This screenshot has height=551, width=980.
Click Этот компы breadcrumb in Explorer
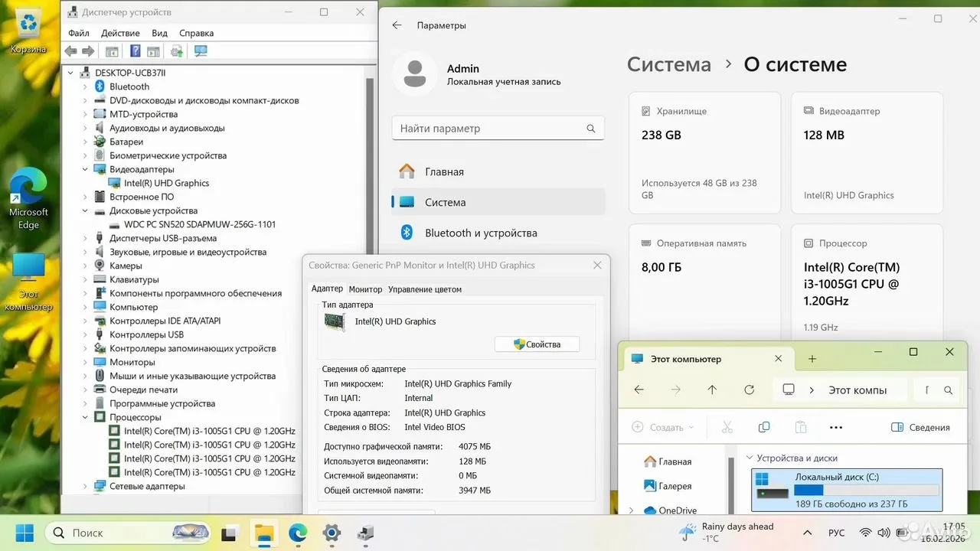857,390
